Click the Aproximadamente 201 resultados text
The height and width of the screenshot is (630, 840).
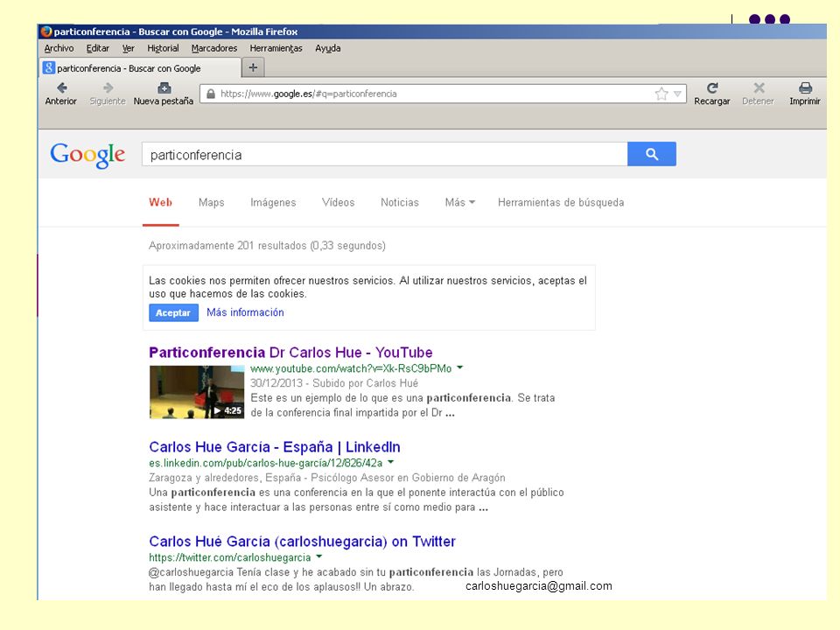pos(268,245)
